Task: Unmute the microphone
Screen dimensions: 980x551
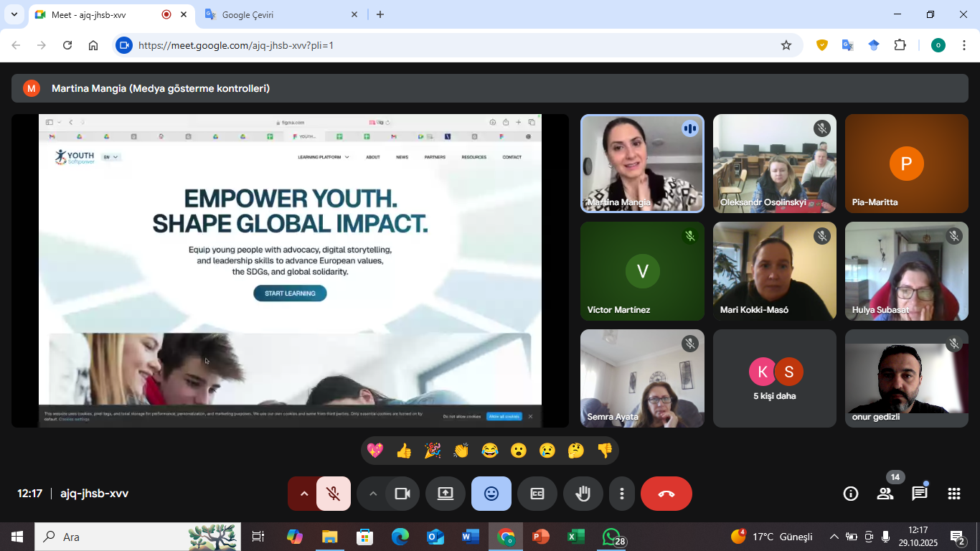Action: tap(333, 494)
